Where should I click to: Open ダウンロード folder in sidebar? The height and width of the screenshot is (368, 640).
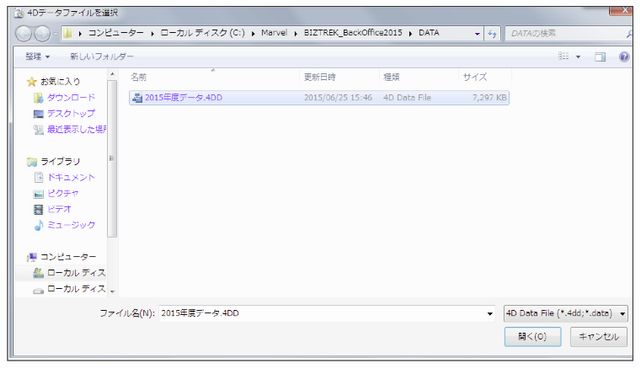click(71, 98)
